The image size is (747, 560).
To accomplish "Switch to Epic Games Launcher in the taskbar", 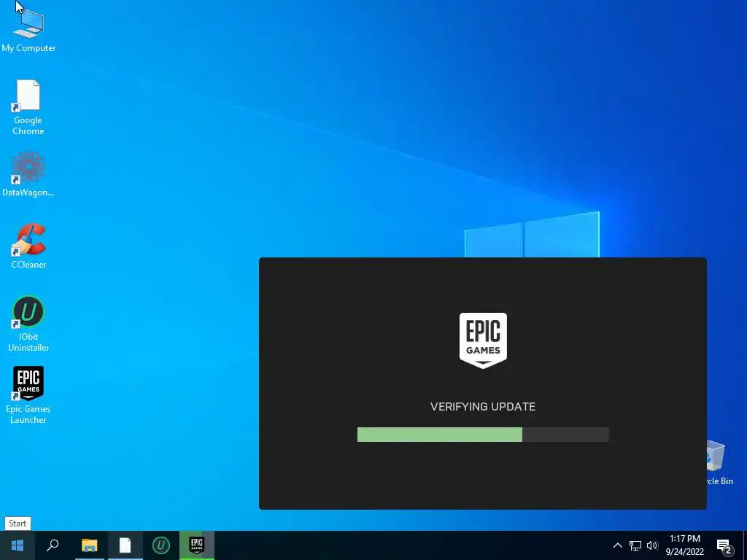I will click(x=197, y=545).
